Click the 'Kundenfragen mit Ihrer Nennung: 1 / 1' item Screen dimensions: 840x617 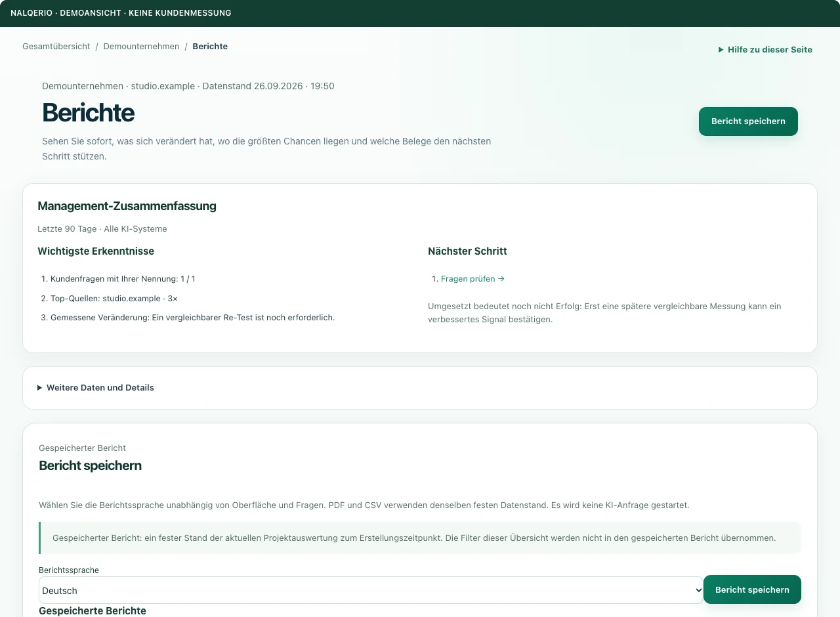point(123,279)
